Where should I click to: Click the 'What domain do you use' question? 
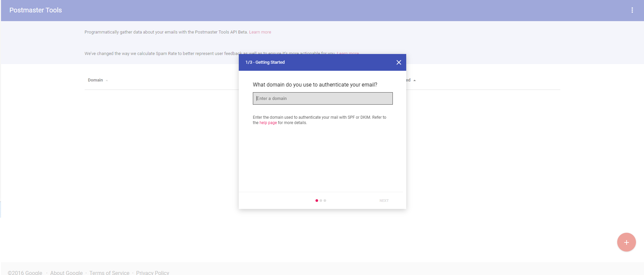coord(315,85)
